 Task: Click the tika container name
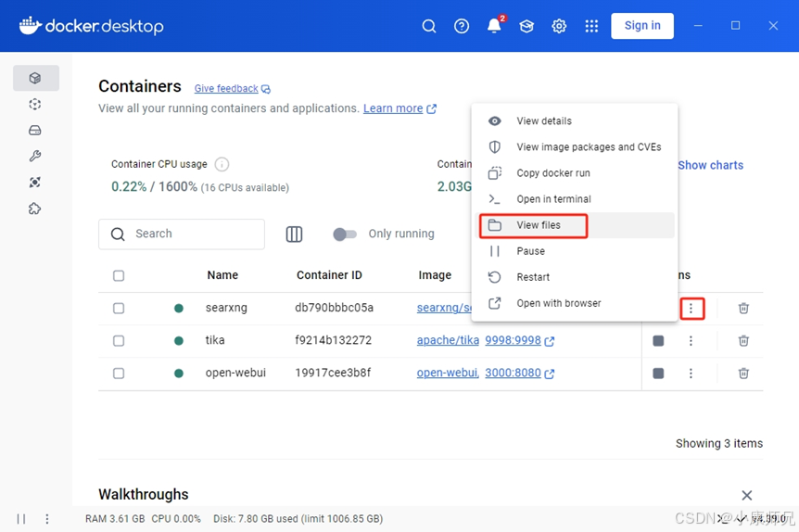click(214, 340)
